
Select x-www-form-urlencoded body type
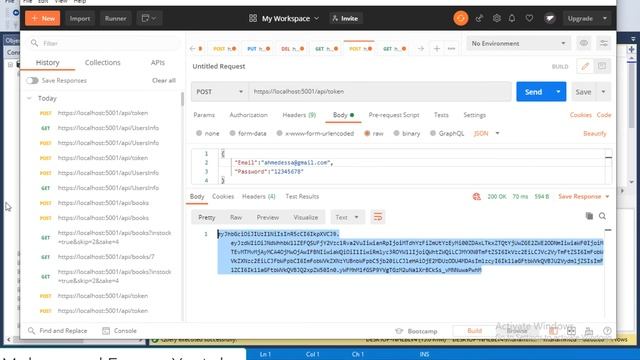coord(315,133)
